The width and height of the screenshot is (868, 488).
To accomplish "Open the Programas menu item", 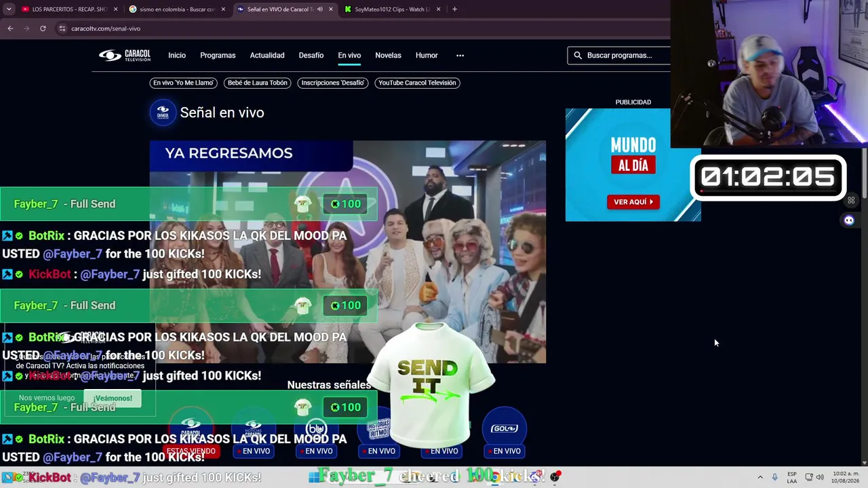I will coord(218,56).
